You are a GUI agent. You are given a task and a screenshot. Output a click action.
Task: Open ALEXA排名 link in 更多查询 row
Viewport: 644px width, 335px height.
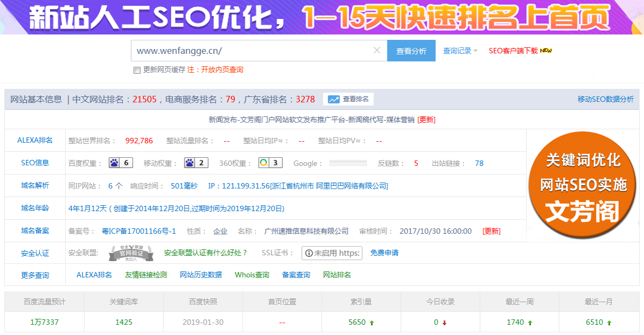click(x=94, y=275)
